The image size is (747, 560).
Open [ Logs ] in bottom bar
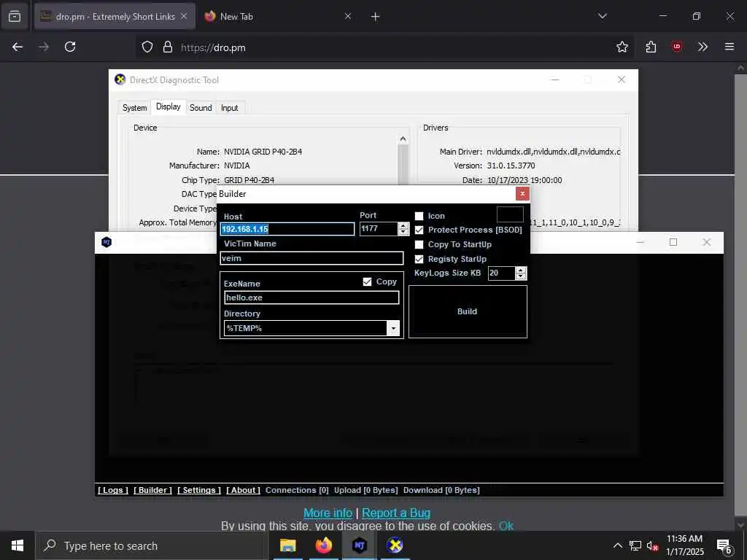tap(113, 490)
